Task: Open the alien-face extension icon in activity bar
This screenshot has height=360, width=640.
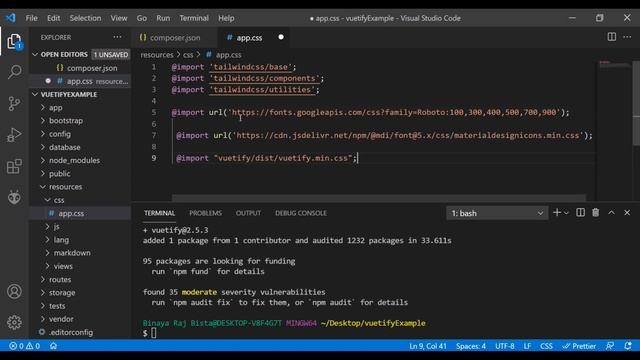Action: (14, 197)
